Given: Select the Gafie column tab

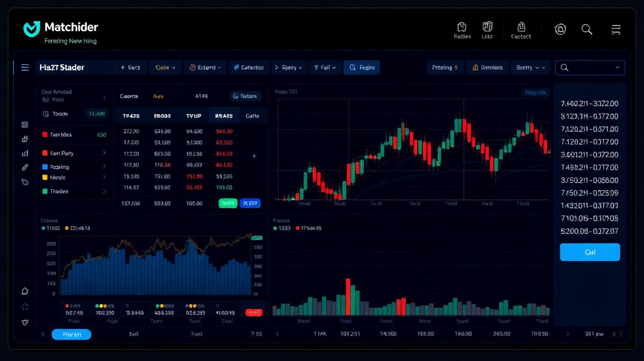Looking at the screenshot, I should point(252,115).
